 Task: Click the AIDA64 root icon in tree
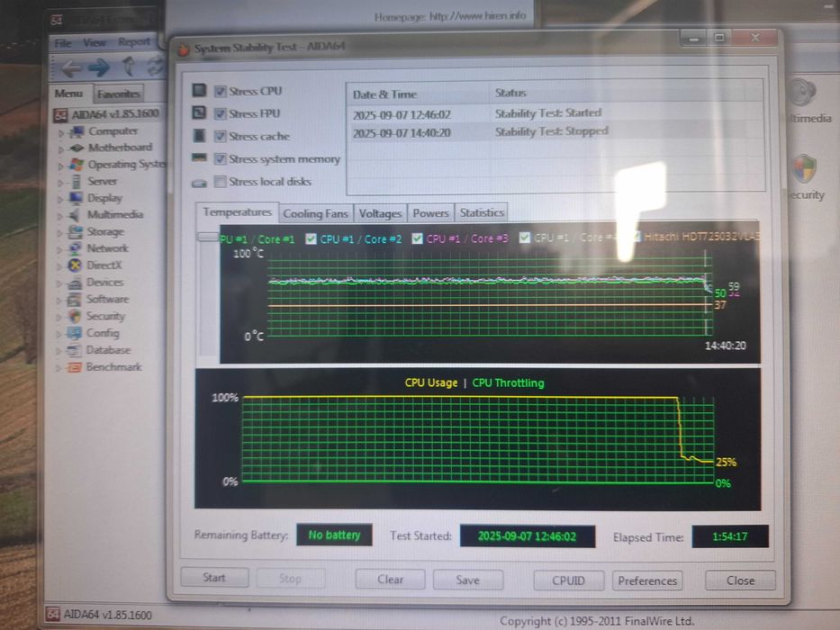click(x=60, y=114)
